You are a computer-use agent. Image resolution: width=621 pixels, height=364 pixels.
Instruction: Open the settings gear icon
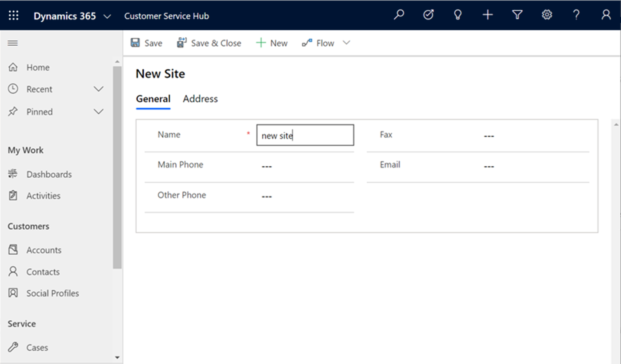[x=546, y=15]
